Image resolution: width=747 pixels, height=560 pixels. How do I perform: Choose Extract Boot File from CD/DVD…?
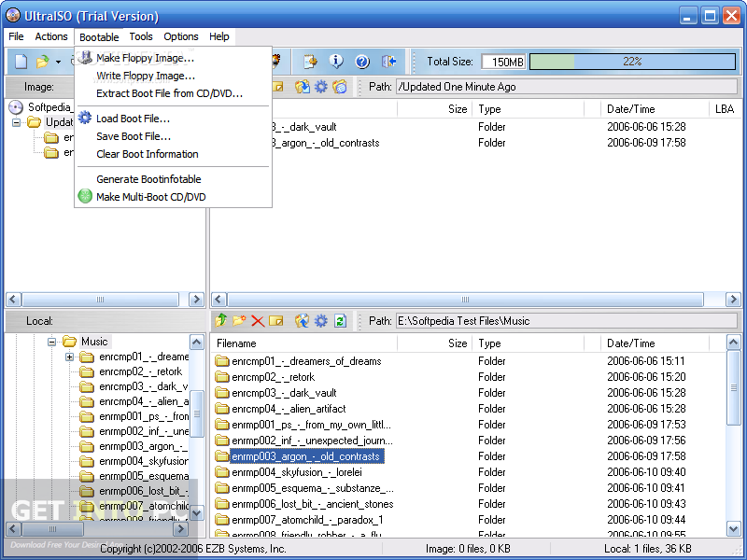pos(170,93)
